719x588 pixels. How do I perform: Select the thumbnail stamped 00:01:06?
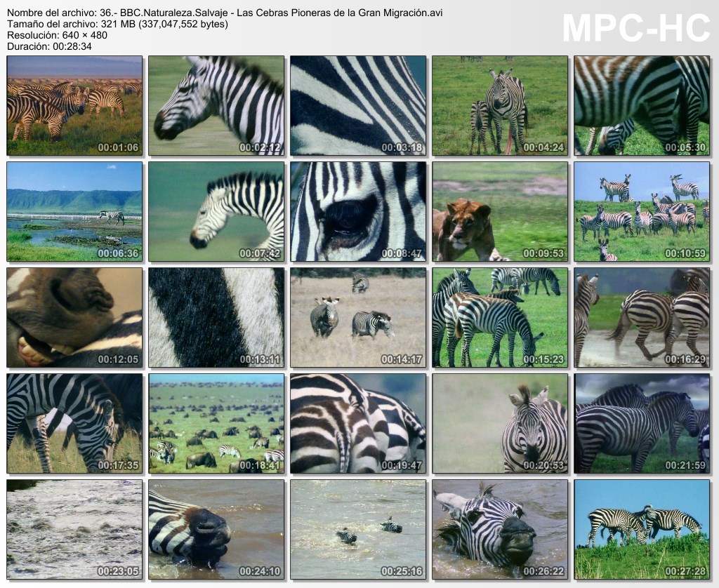(x=74, y=105)
